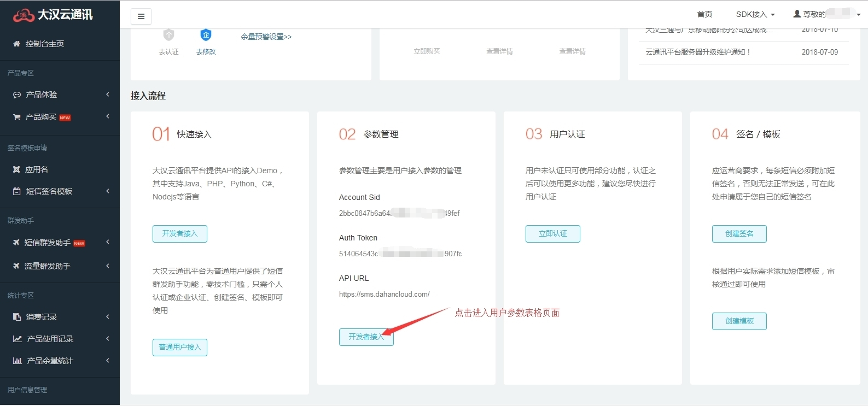Expand 产品购买 submenu chevron
This screenshot has width=868, height=406.
(x=108, y=116)
